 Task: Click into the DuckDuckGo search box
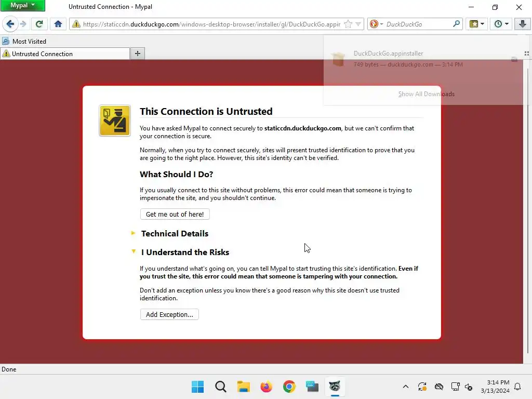(x=418, y=24)
